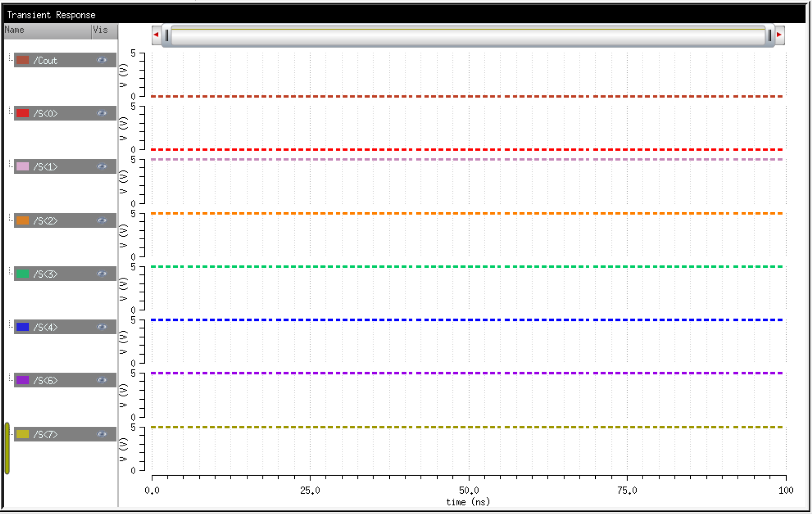812x514 pixels.
Task: Hide the /S<0> trace using eye icon
Action: [101, 113]
